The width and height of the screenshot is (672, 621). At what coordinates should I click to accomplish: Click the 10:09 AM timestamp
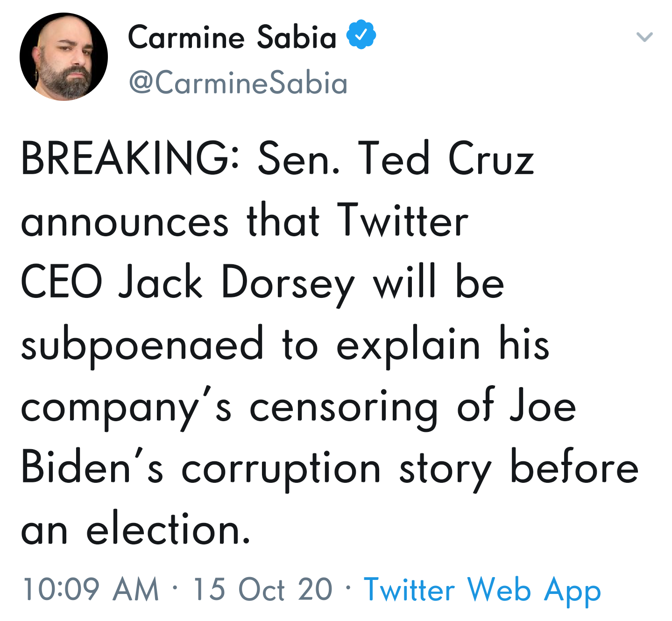pos(91,588)
